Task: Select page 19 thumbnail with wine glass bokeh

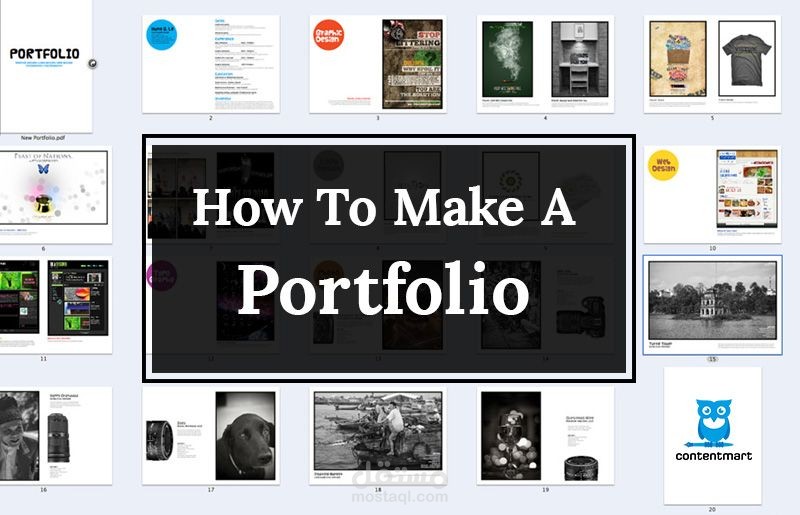Action: (x=545, y=435)
